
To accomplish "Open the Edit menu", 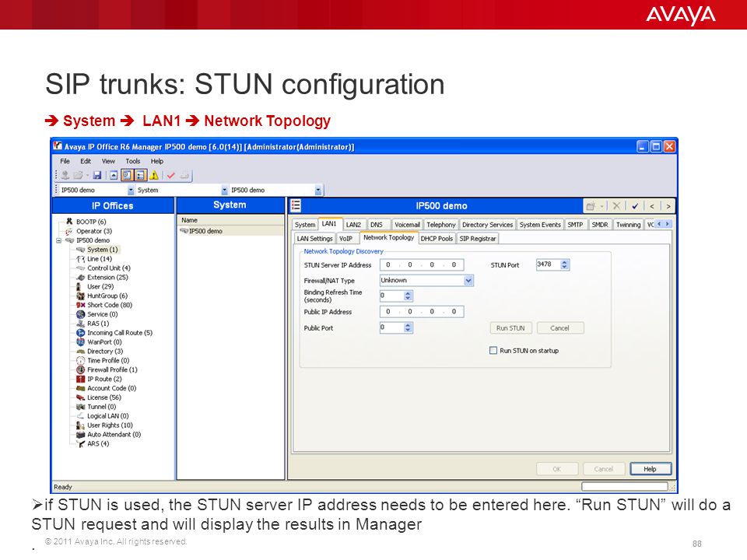I will [86, 161].
